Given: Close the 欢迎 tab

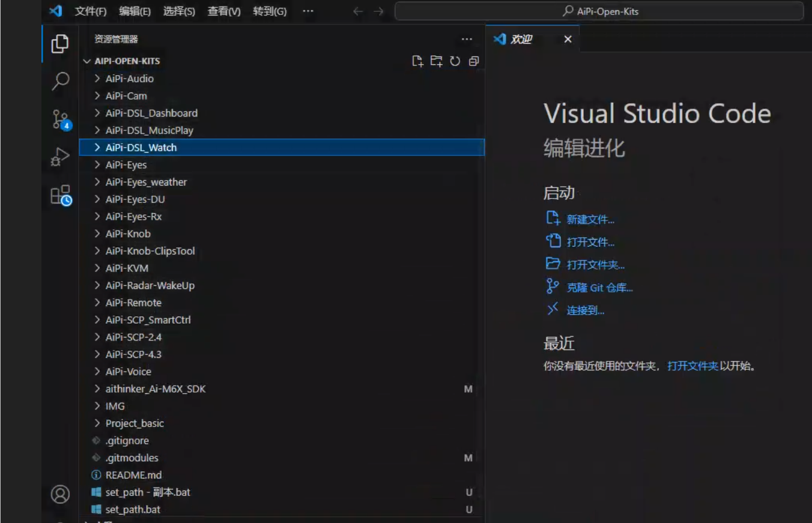Looking at the screenshot, I should (x=568, y=39).
